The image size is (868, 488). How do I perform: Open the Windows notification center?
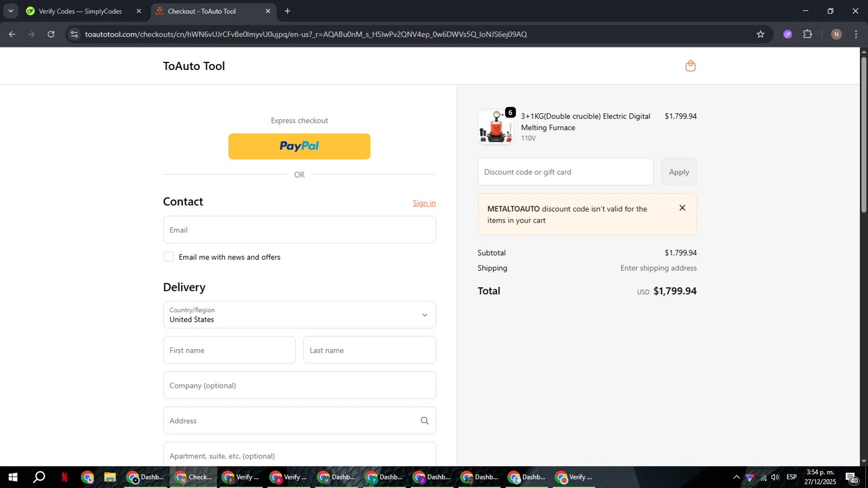852,477
